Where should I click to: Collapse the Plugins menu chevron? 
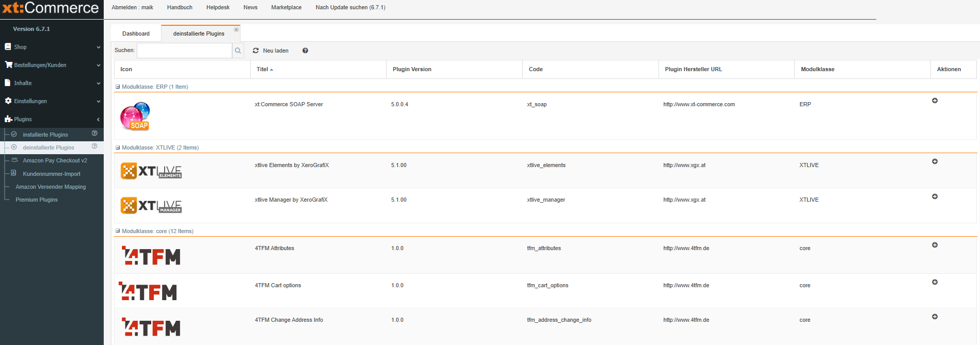click(99, 119)
